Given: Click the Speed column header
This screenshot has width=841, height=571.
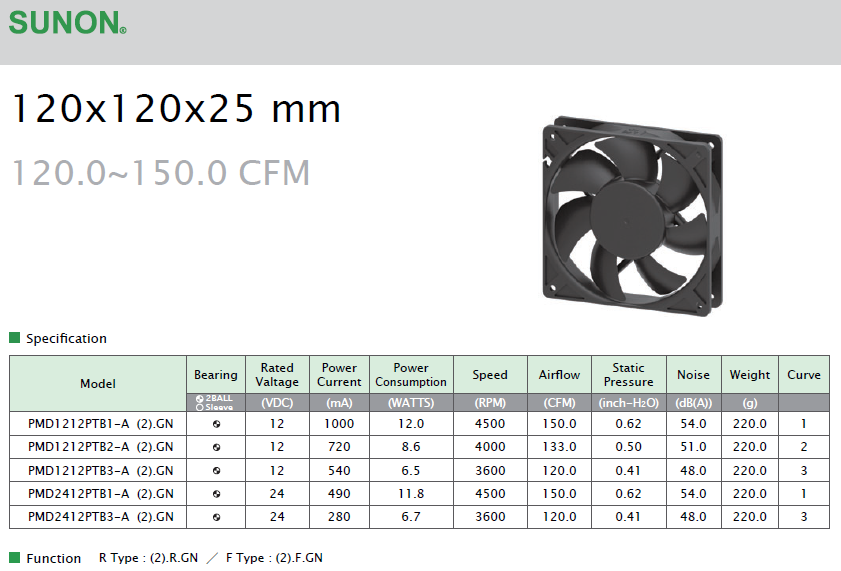Looking at the screenshot, I should tap(490, 375).
